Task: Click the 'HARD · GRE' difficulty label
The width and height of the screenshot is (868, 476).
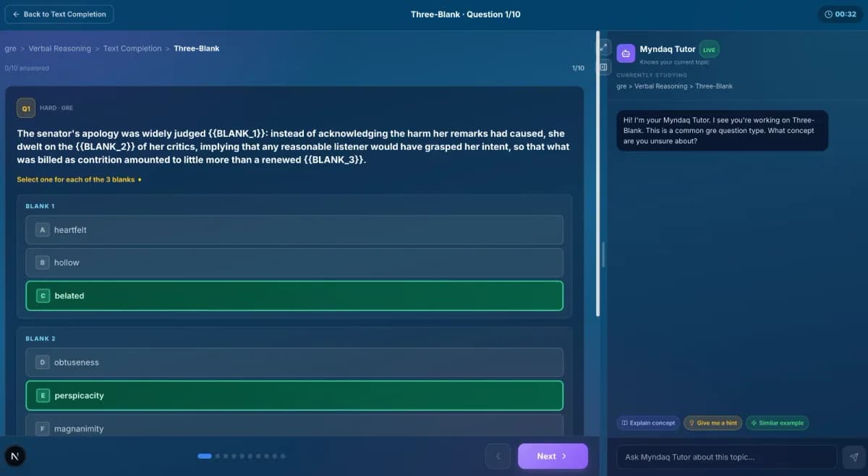Action: [56, 108]
